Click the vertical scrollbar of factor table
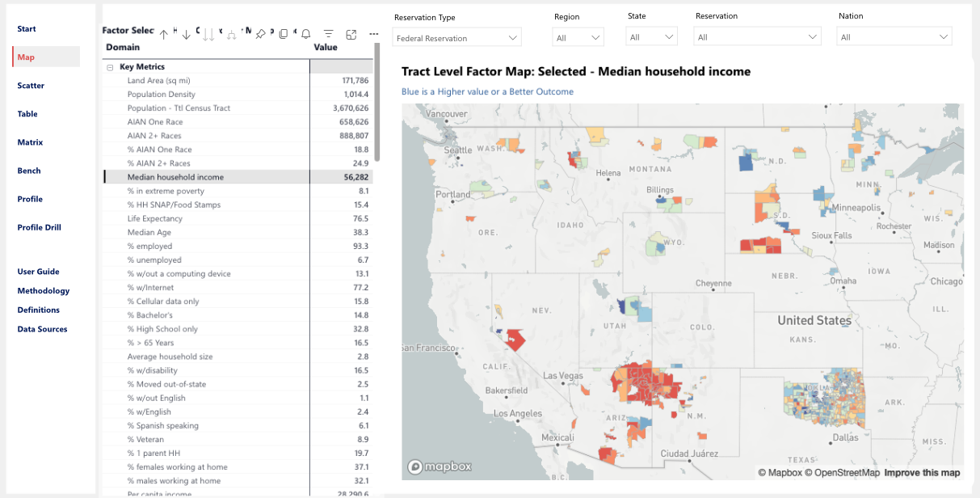The height and width of the screenshot is (498, 980). click(x=377, y=103)
